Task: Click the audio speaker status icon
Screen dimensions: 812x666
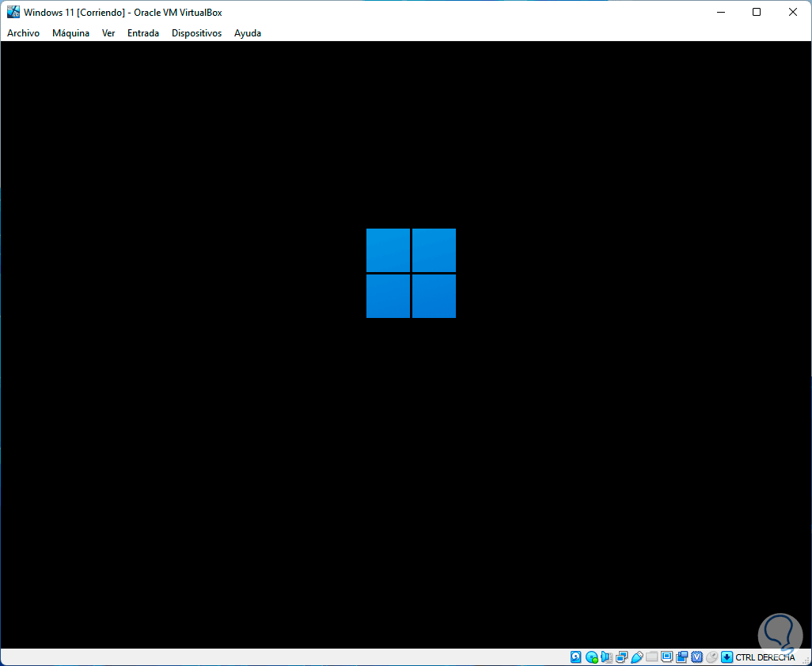Action: tap(606, 657)
